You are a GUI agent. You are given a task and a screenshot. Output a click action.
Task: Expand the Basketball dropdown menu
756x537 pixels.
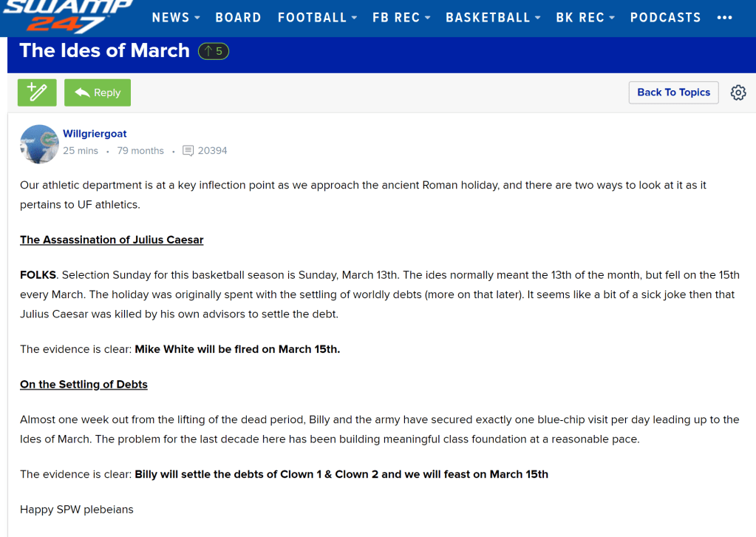[493, 18]
